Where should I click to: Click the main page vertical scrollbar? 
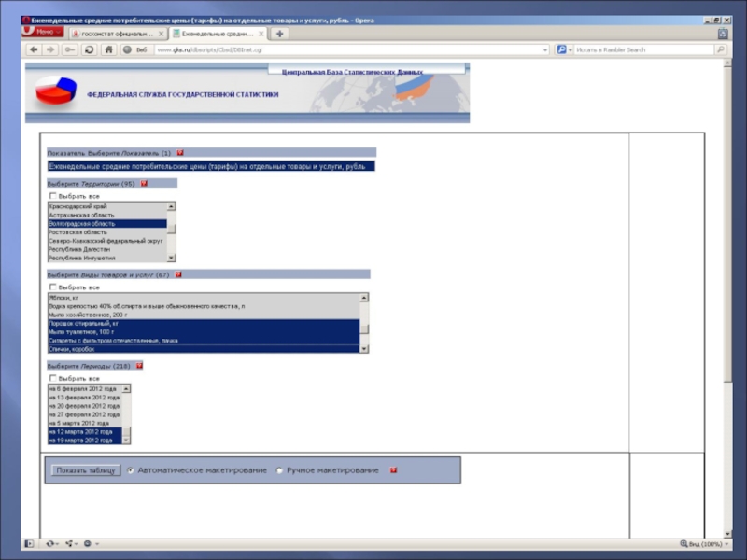(727, 298)
